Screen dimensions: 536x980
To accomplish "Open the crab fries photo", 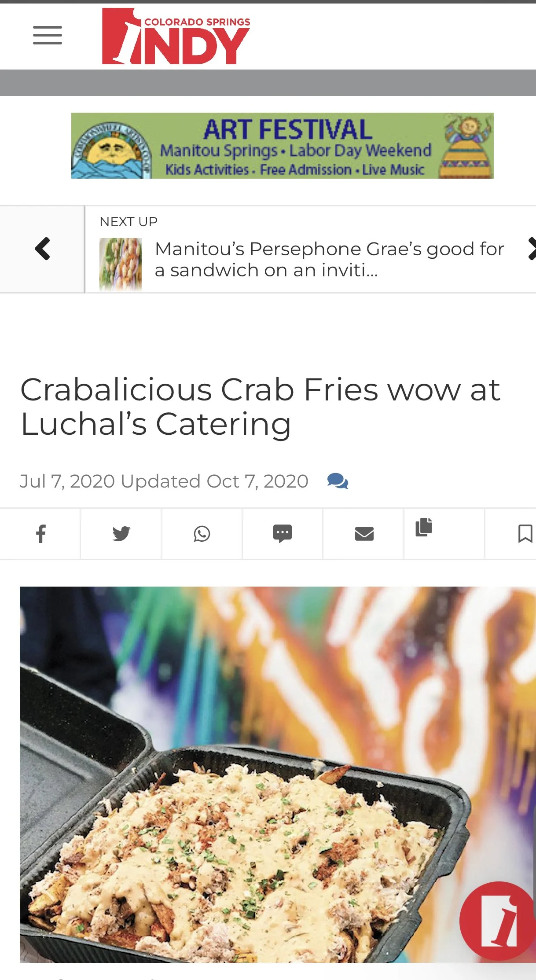I will point(278,774).
